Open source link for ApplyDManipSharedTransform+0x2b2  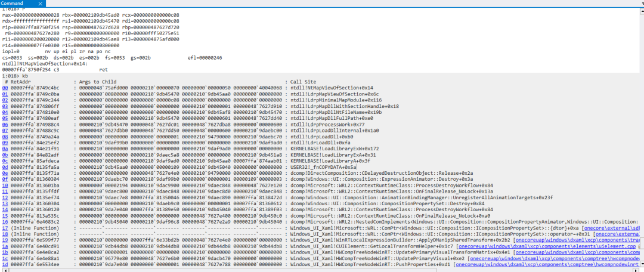577,240
